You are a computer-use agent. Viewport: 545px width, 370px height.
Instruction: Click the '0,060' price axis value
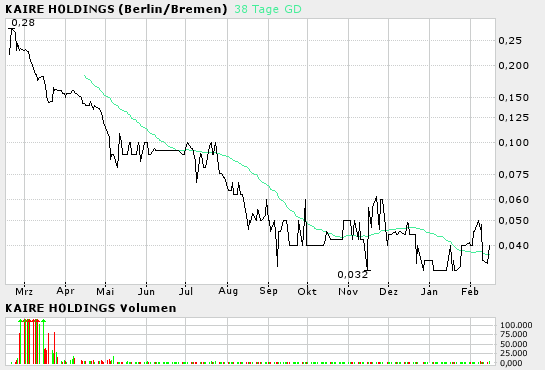[513, 200]
